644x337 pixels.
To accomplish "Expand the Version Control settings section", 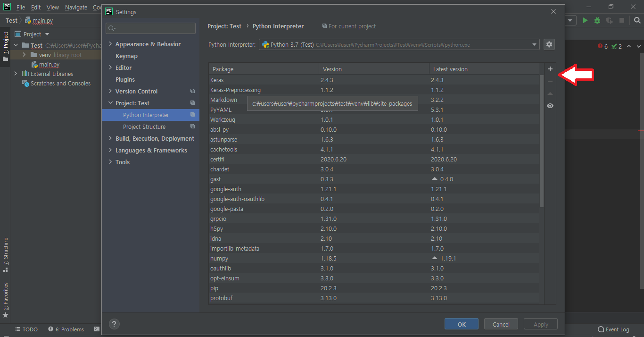I will 110,91.
